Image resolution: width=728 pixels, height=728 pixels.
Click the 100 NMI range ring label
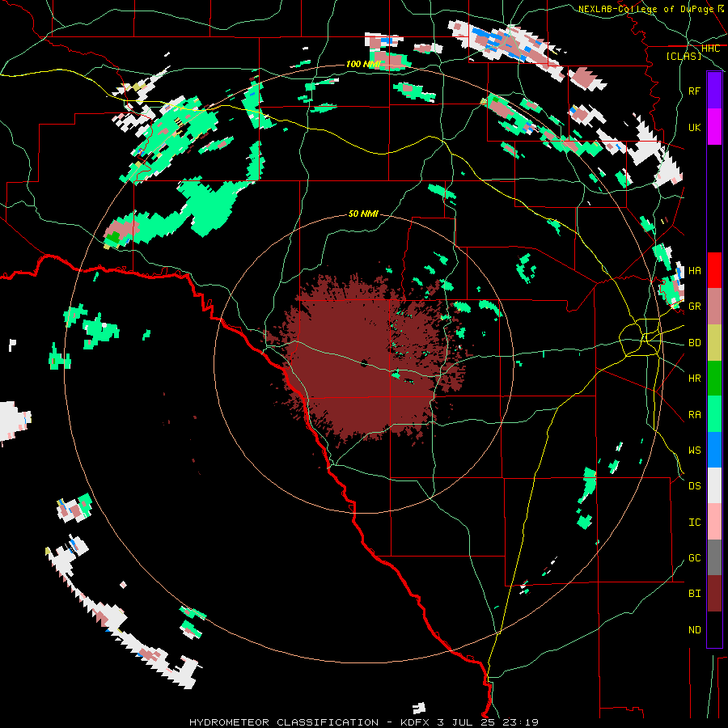coord(363,64)
